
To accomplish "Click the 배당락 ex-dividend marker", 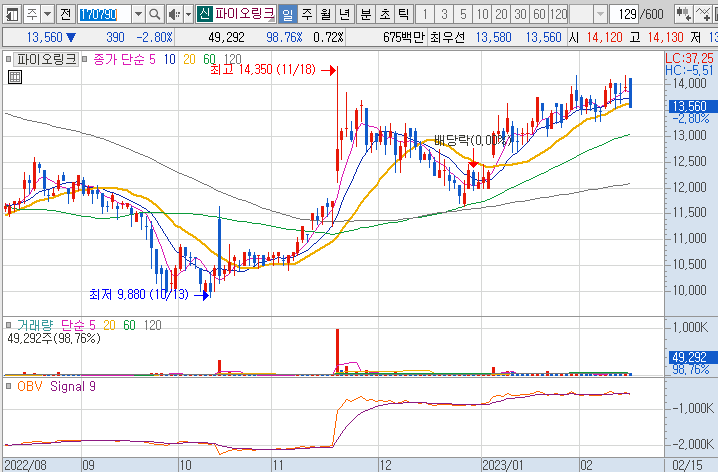I will [x=473, y=140].
